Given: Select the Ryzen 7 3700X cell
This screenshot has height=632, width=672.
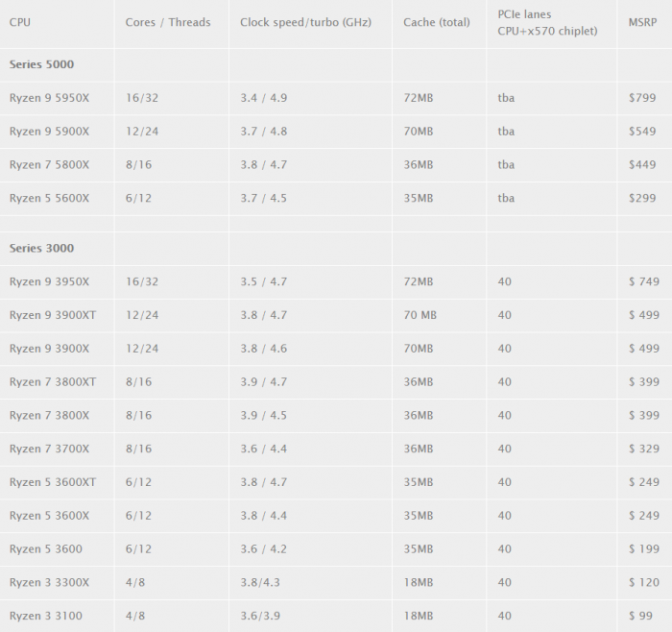Looking at the screenshot, I should point(49,450).
